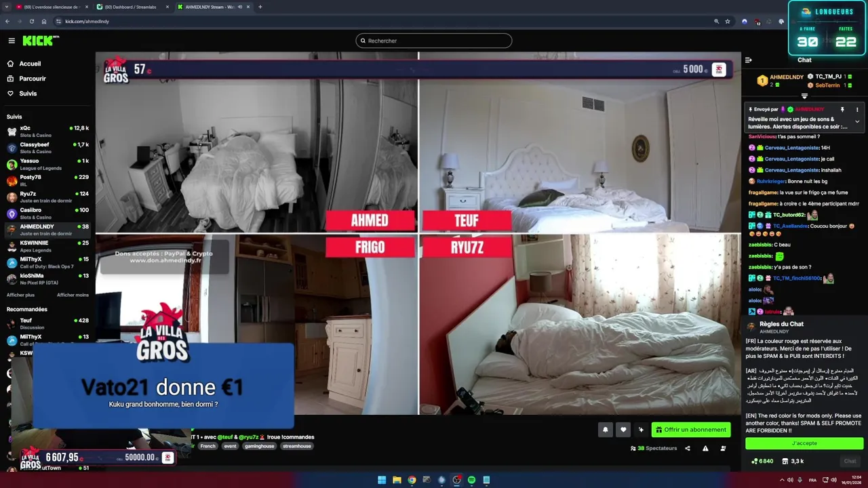868x488 pixels.
Task: Open Windows Start menu
Action: coord(382,480)
